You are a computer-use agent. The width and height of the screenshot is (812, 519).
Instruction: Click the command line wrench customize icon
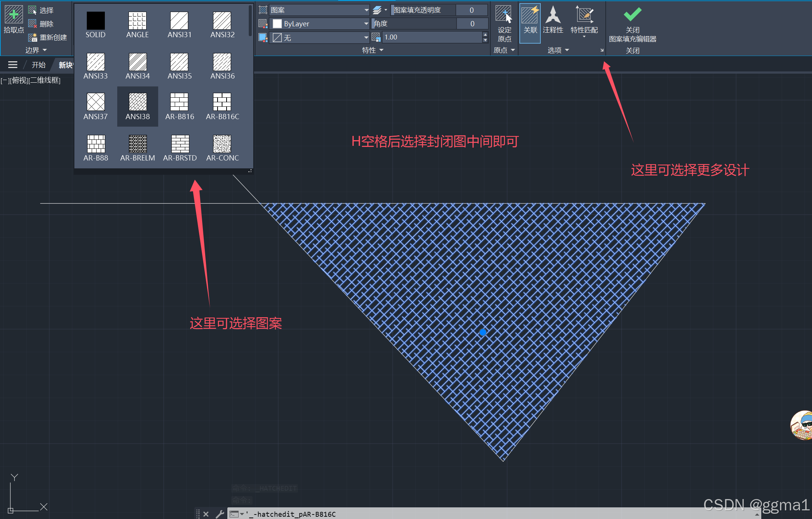pyautogui.click(x=219, y=514)
